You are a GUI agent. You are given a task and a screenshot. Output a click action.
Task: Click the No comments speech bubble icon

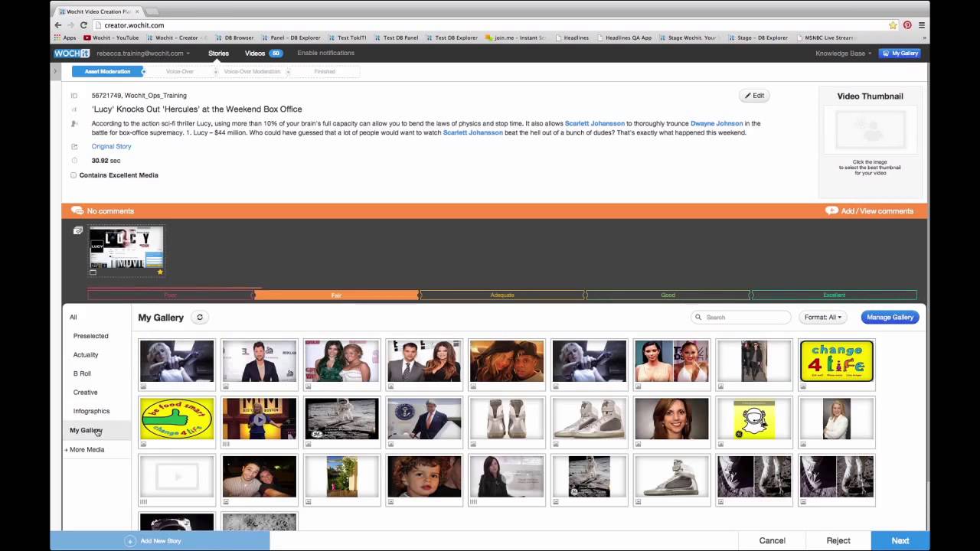[77, 210]
